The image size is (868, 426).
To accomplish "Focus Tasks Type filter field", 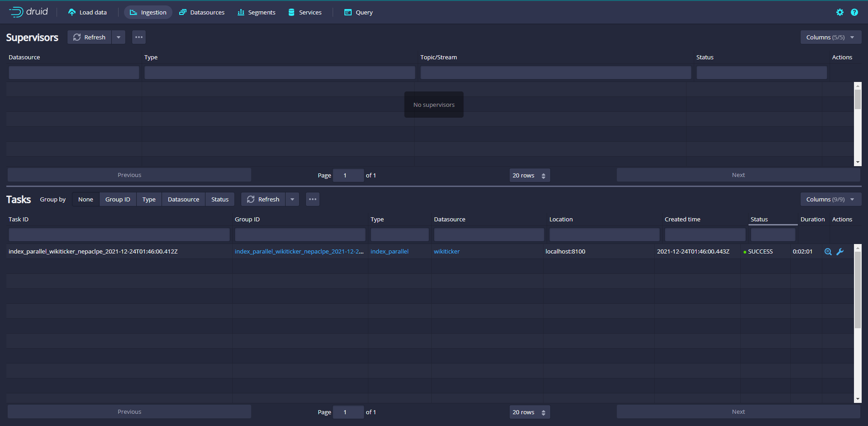I will [x=400, y=235].
